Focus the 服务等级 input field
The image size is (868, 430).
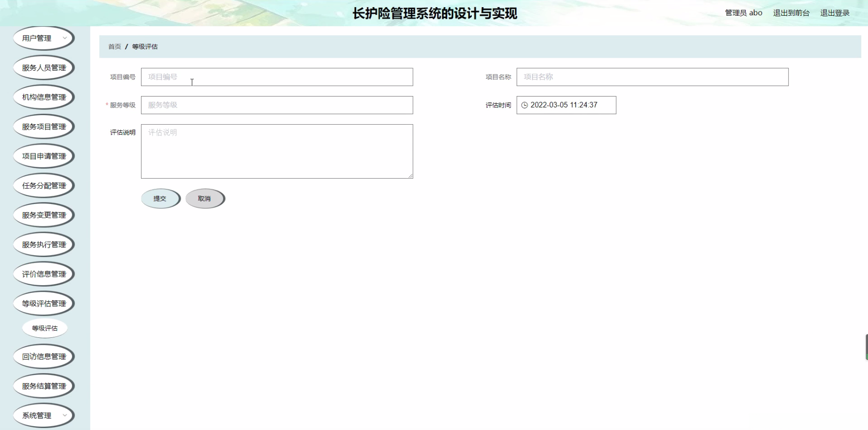coord(277,105)
